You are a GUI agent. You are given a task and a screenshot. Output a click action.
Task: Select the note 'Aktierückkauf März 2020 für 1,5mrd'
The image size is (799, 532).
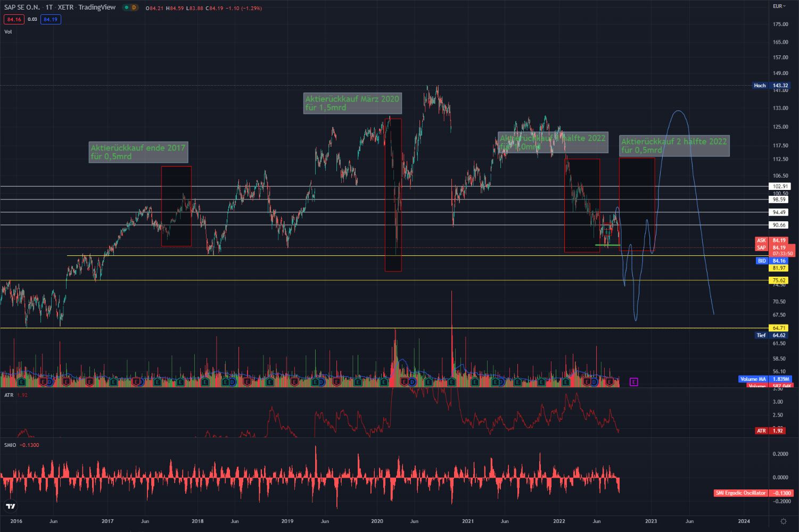352,103
